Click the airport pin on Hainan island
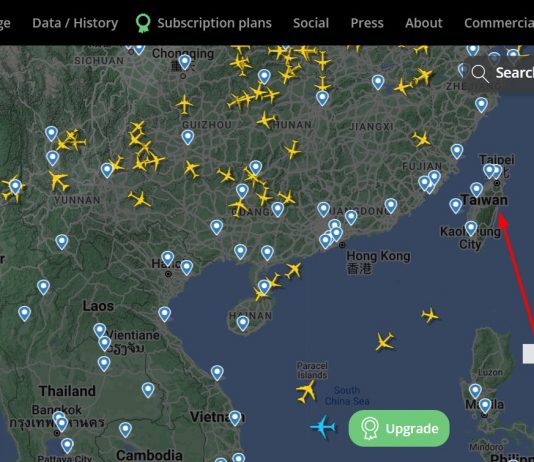The height and width of the screenshot is (462, 534). click(242, 323)
